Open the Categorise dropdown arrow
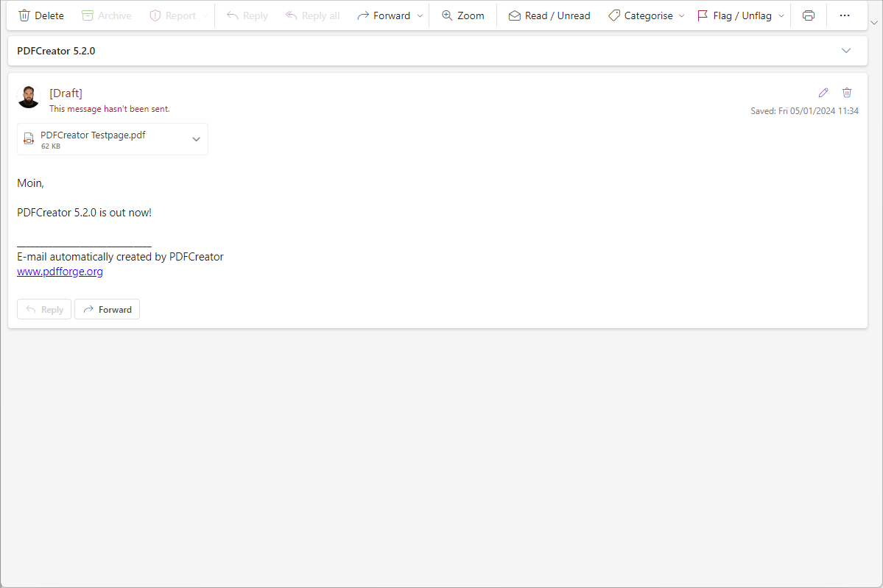The image size is (883, 588). click(681, 15)
